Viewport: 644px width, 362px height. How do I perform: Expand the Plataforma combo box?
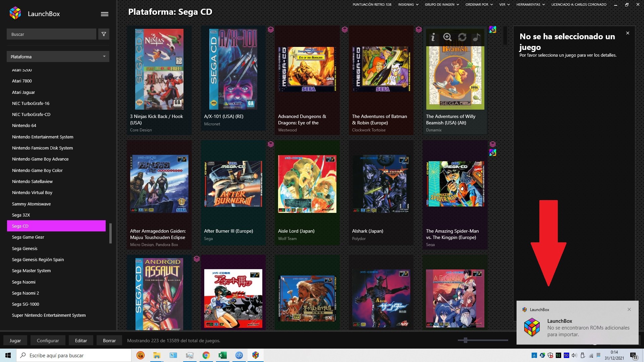(x=58, y=57)
